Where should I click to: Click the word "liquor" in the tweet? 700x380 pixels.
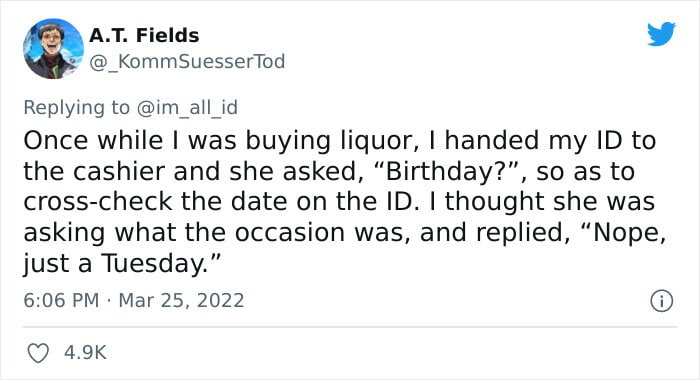pyautogui.click(x=378, y=141)
